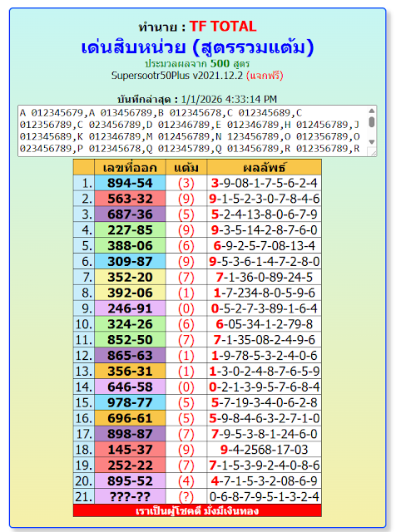Click result 5-9-8-4-6-3-2-7-1-0
Image resolution: width=401 pixels, height=532 pixels.
pyautogui.click(x=265, y=418)
